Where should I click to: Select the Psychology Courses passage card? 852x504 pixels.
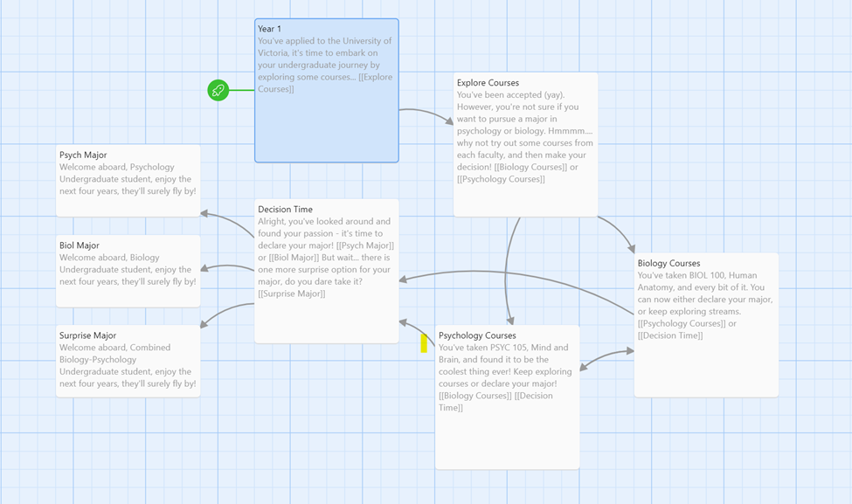[x=508, y=397]
